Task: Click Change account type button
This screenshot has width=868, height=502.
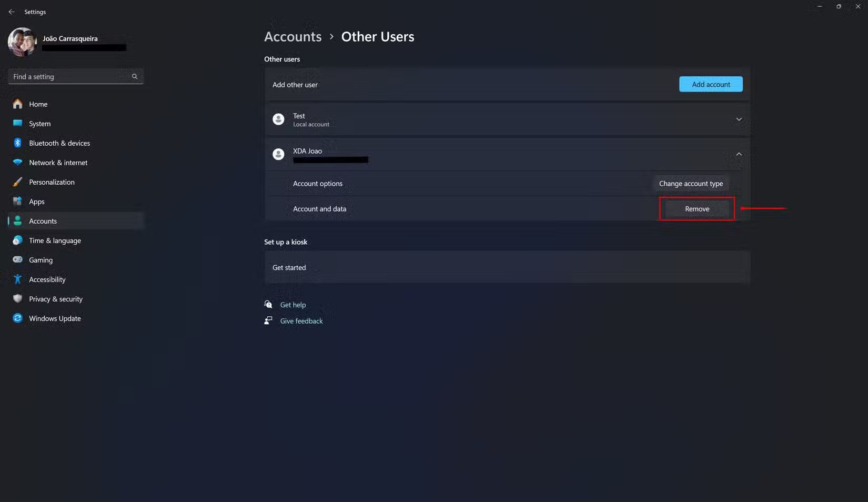Action: coord(690,184)
